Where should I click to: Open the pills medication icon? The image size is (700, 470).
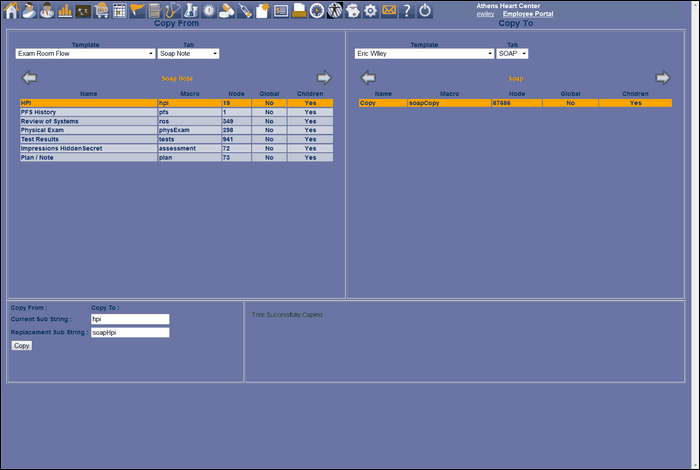[227, 10]
